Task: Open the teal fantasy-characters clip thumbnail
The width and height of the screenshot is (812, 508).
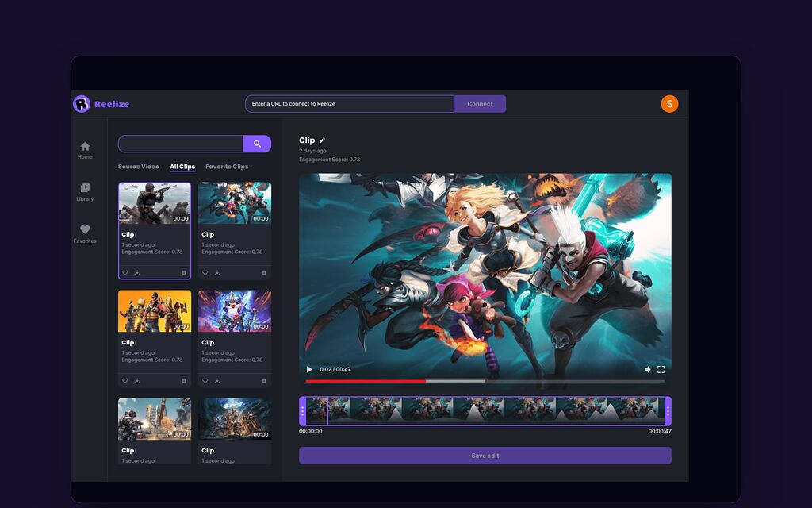Action: click(x=235, y=203)
